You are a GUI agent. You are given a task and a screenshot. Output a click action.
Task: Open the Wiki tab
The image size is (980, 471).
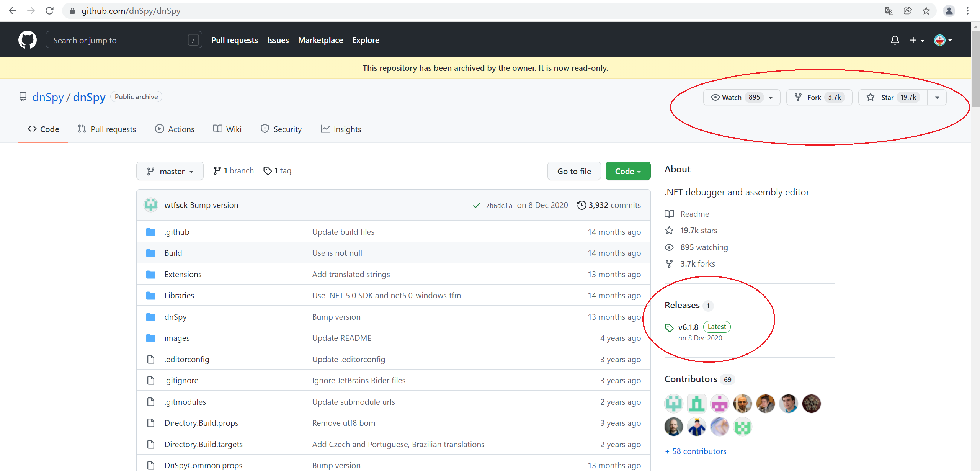(x=227, y=129)
